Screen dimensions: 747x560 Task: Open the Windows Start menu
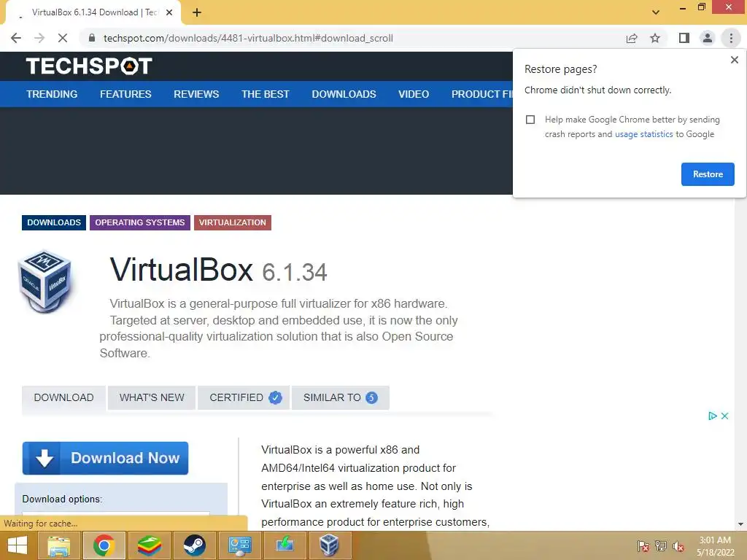(18, 545)
